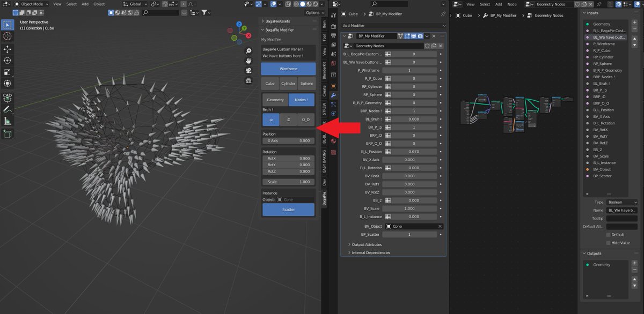Click the Cube button in BagaPie panel
Viewport: 644px width, 314px height.
click(x=270, y=83)
